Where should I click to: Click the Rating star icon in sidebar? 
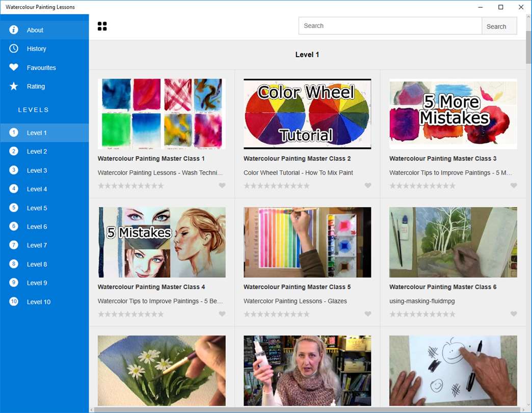coord(14,86)
